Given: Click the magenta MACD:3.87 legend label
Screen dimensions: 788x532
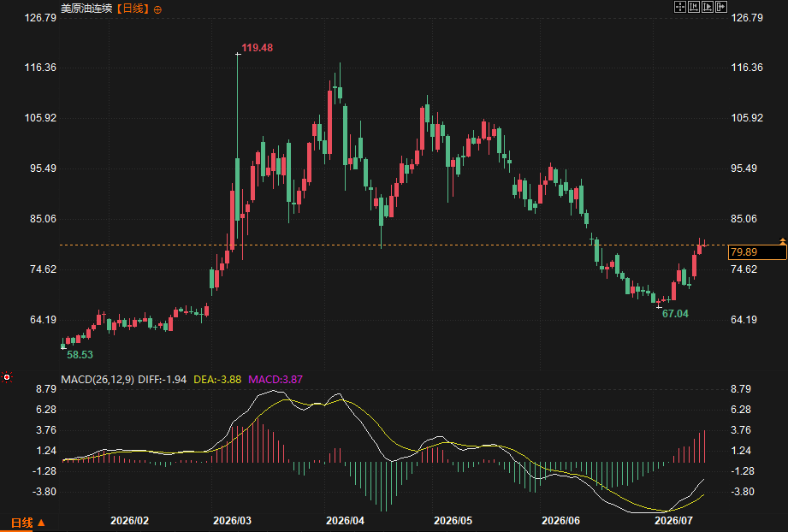Looking at the screenshot, I should point(276,379).
